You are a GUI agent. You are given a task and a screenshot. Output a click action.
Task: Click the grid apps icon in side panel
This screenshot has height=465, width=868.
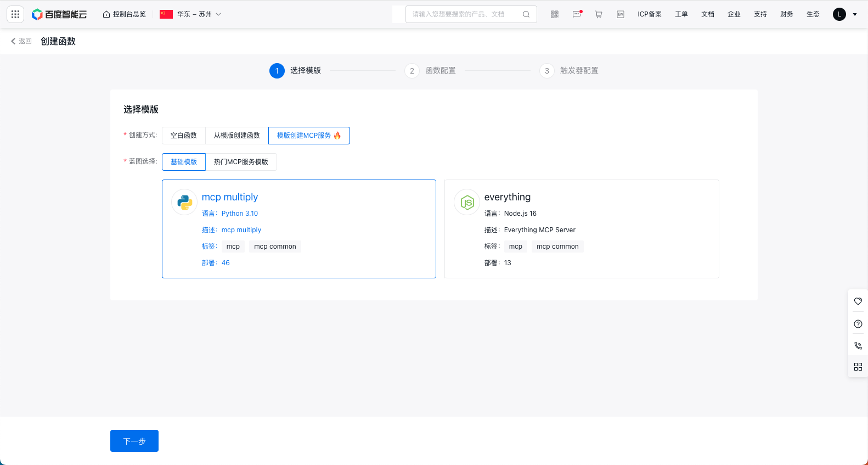[858, 367]
